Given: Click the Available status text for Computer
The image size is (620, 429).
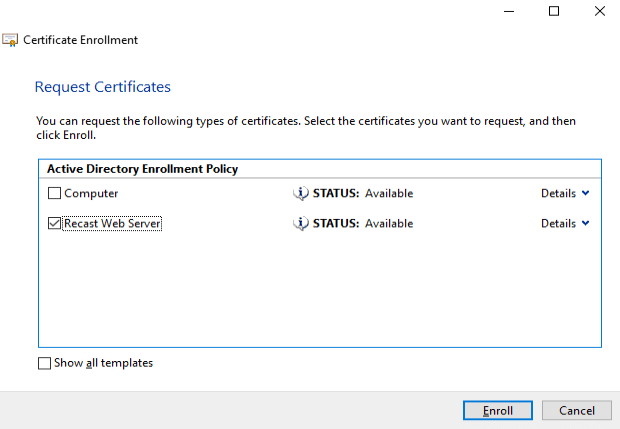Looking at the screenshot, I should [x=388, y=194].
